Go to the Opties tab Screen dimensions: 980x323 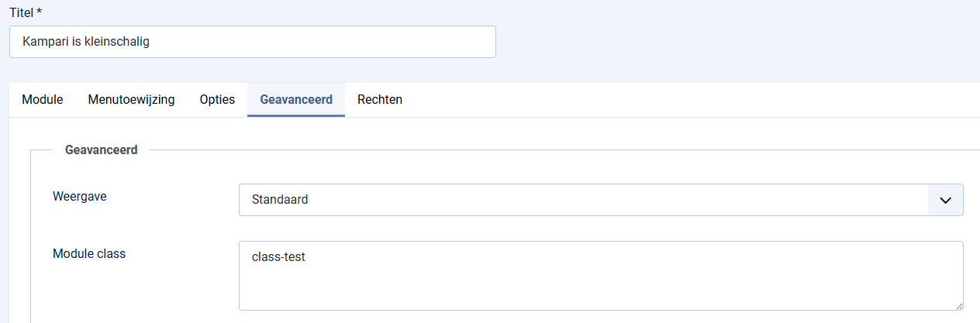pyautogui.click(x=217, y=100)
